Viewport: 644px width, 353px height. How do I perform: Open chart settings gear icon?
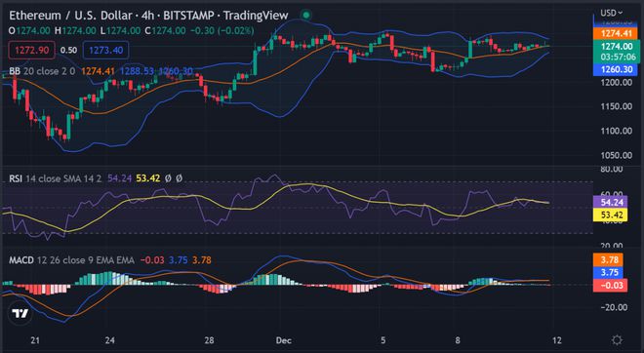[617, 340]
